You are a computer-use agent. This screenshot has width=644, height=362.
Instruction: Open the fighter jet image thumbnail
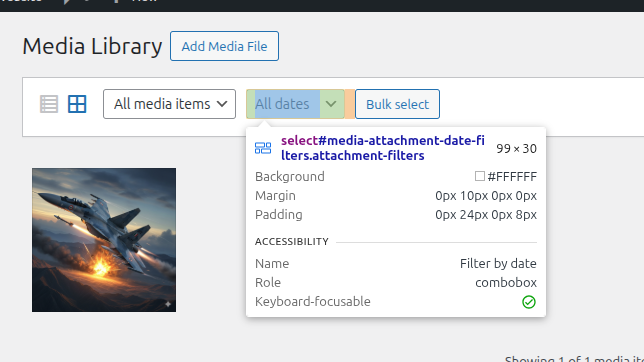point(104,240)
